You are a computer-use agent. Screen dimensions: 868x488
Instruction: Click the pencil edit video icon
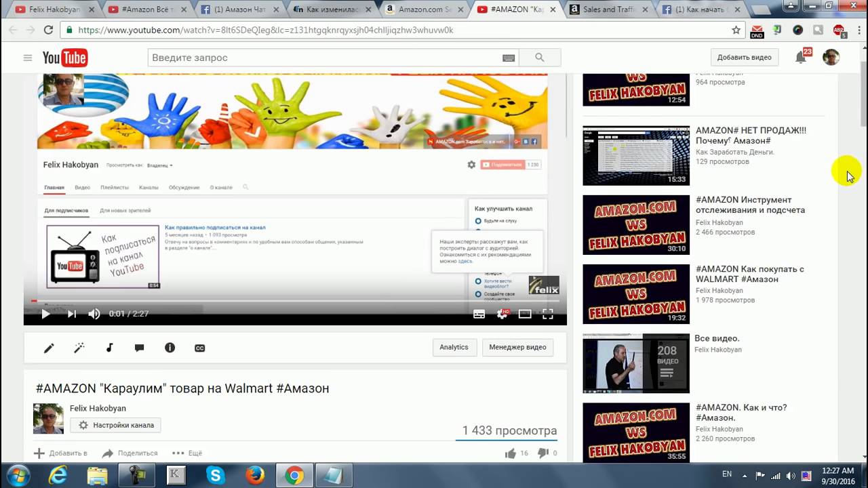click(49, 348)
